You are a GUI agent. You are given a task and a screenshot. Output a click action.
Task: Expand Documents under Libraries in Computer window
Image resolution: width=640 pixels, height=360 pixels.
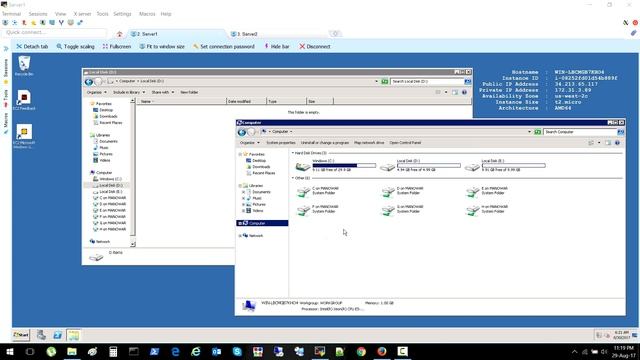click(244, 192)
